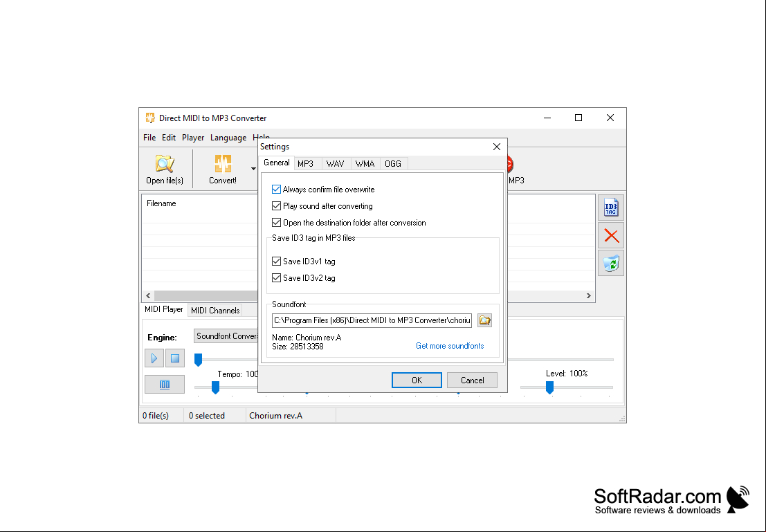
Task: Click the 0 selected status text
Action: (207, 416)
